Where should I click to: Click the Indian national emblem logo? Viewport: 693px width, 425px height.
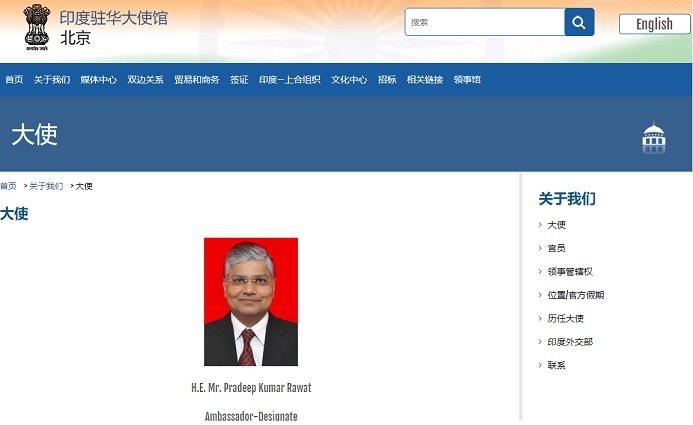click(36, 27)
